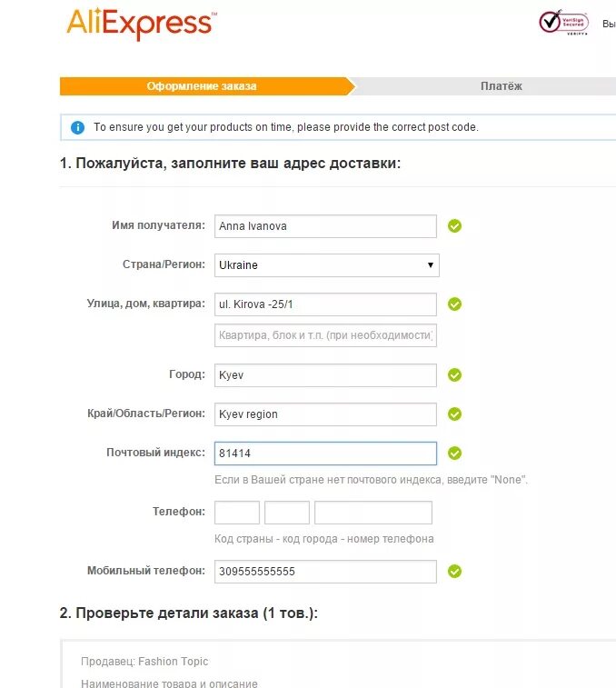The width and height of the screenshot is (616, 688).
Task: Click green checkmark next to mobile phone field
Action: [454, 572]
